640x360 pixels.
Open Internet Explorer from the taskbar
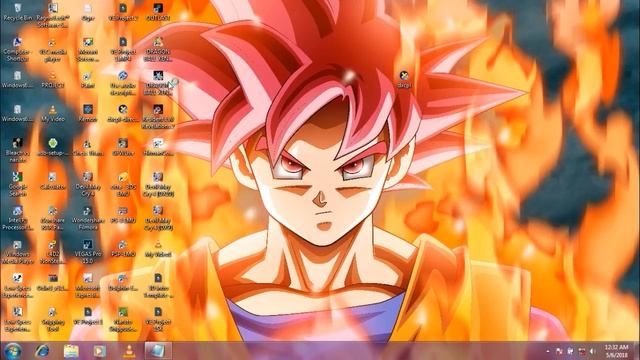pyautogui.click(x=42, y=351)
